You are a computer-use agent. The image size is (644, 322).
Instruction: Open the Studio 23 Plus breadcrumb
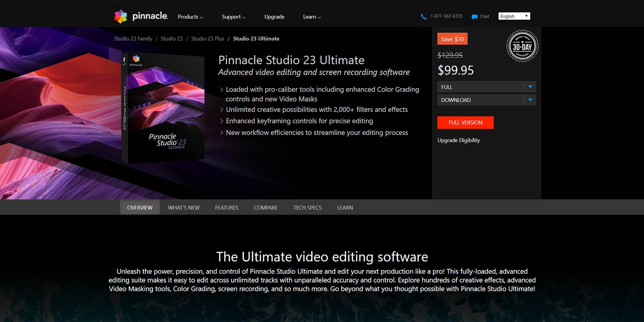coord(208,39)
